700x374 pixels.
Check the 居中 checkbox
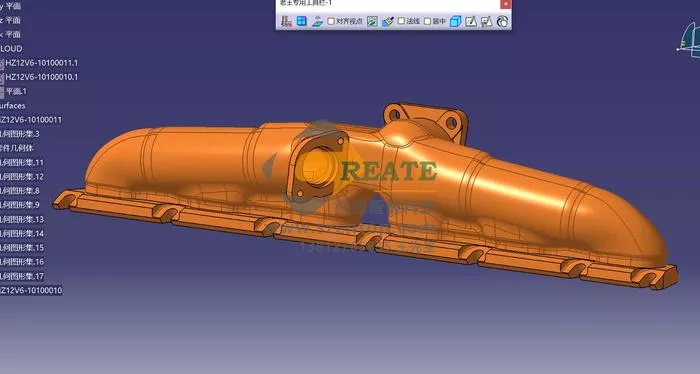point(427,21)
